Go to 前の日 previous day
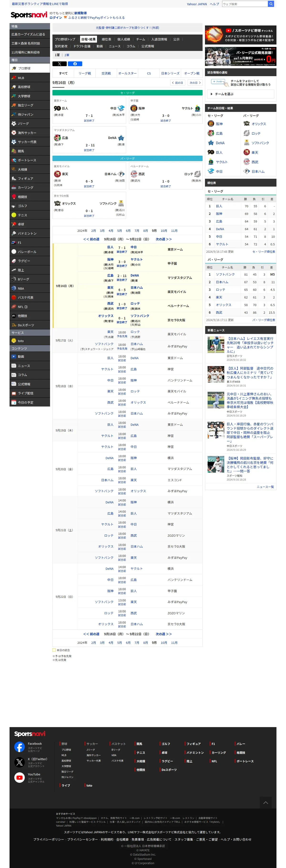Screen dimensions: 286x868 (178, 83)
